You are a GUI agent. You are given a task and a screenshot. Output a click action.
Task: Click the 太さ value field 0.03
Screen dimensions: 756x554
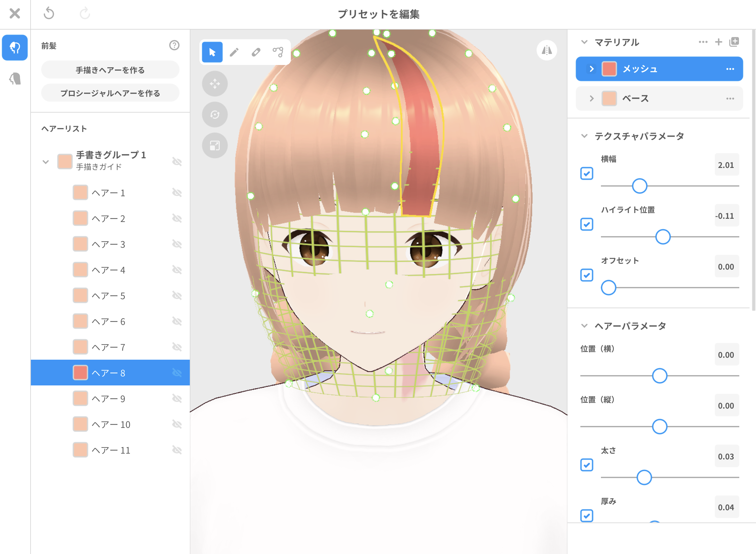[x=726, y=457]
